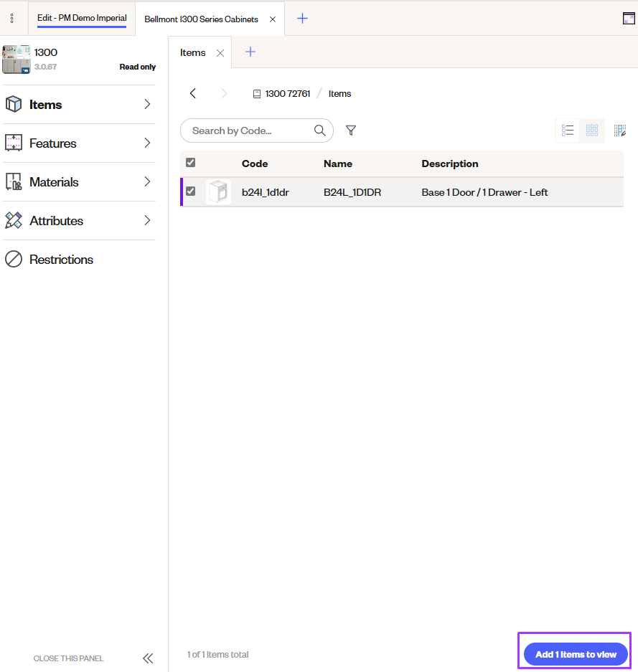This screenshot has height=672, width=638.
Task: Expand the Features section chevron
Action: 146,143
